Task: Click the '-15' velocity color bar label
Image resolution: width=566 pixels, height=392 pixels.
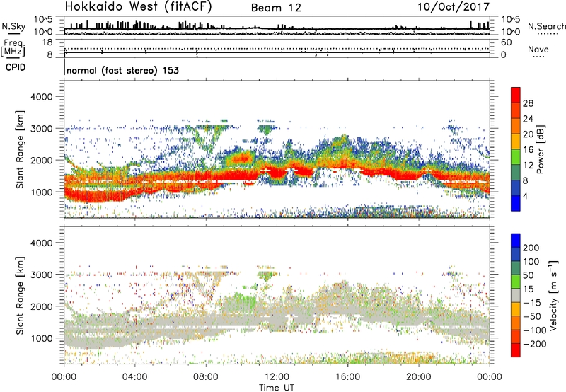Action: coord(532,303)
